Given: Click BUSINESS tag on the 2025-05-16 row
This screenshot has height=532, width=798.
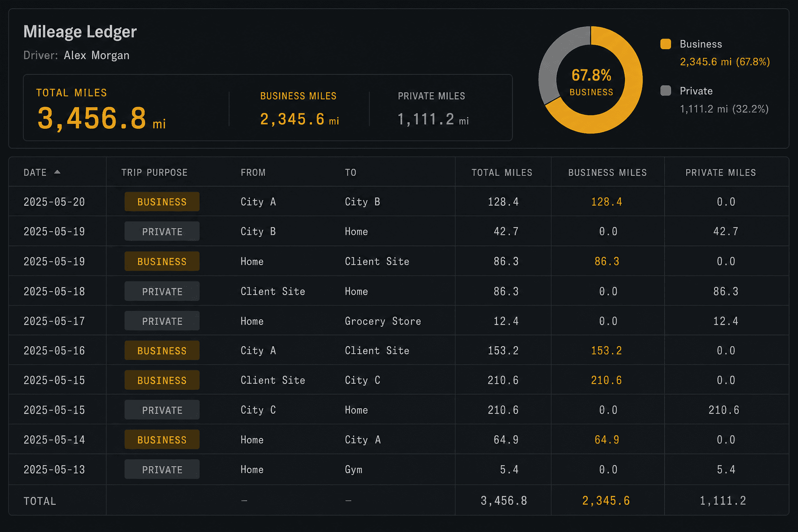Looking at the screenshot, I should click(162, 350).
